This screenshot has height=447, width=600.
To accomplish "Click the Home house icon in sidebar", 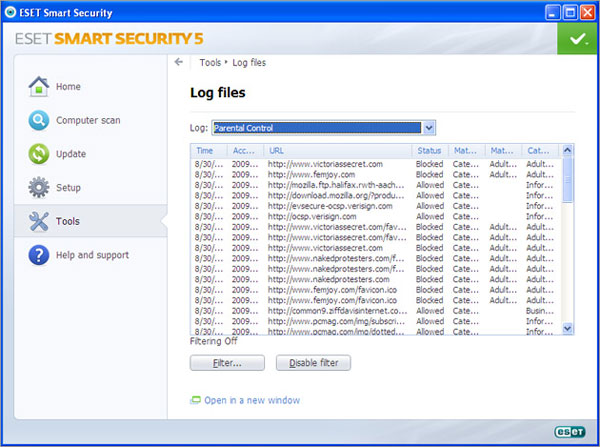I will click(x=39, y=86).
